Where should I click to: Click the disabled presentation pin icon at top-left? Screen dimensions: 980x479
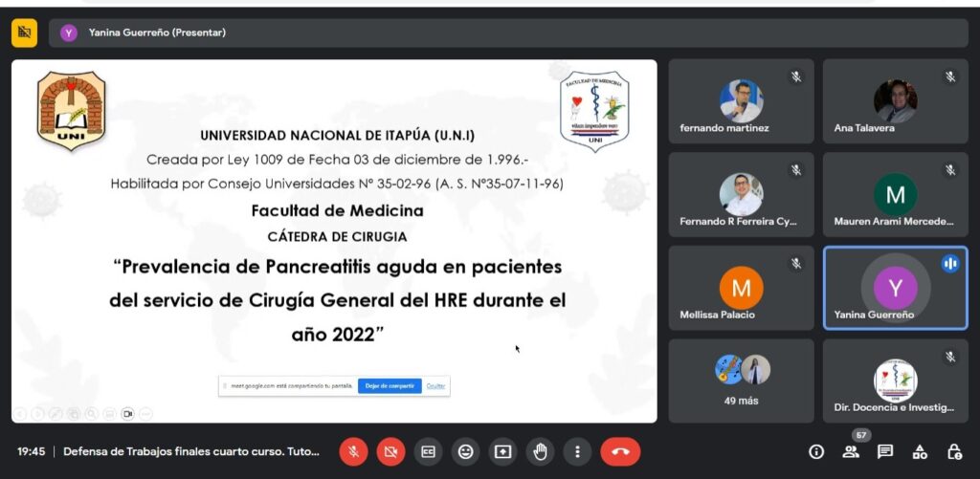coord(24,33)
